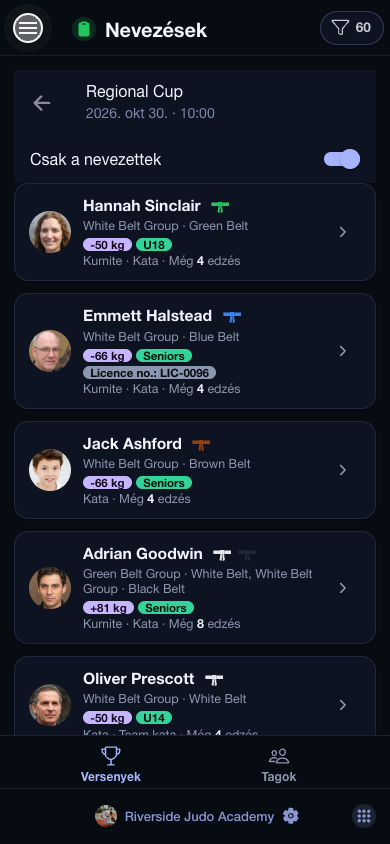Click Emmett Halstead's blue belt icon
This screenshot has width=390, height=844.
(232, 316)
